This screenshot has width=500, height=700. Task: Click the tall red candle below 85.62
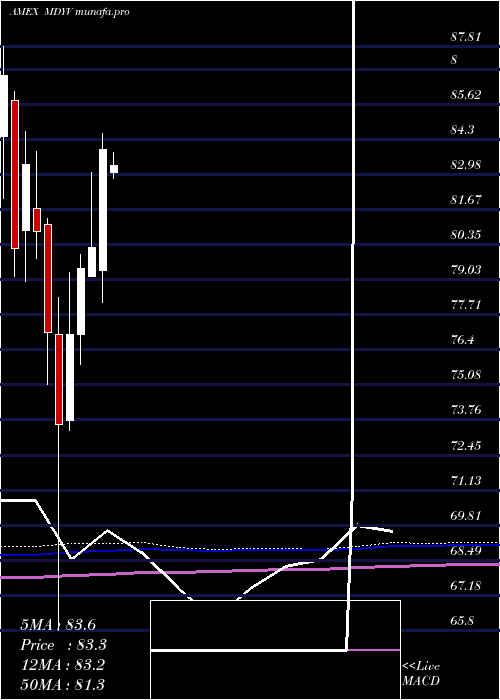pos(15,174)
